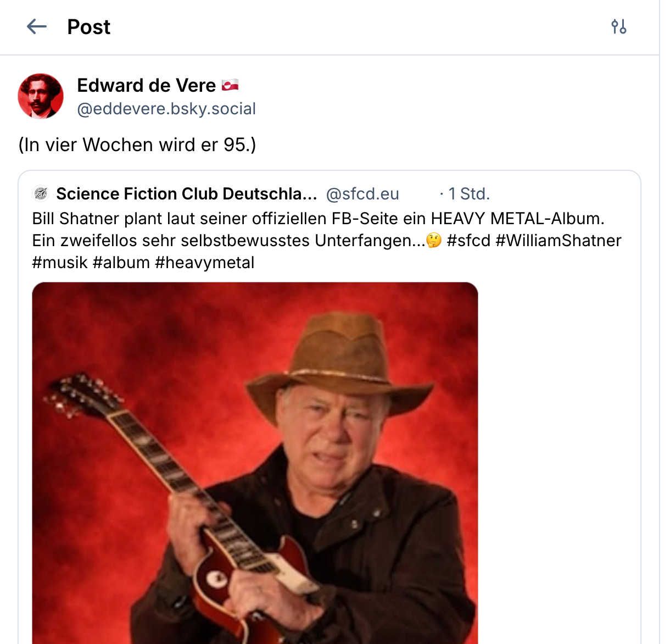The image size is (670, 644).
Task: Click the flag emoji beside Edward de Vere
Action: (230, 85)
